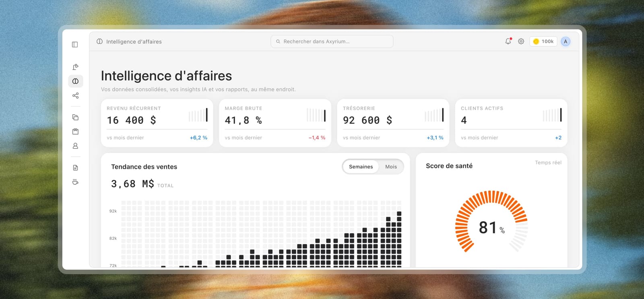Open the clipboard-style icon in sidebar

click(75, 132)
